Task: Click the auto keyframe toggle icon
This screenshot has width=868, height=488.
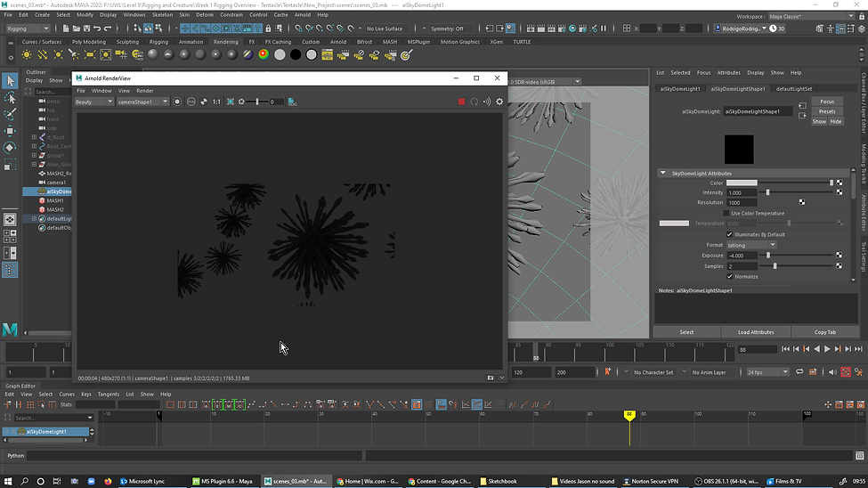Action: [846, 372]
